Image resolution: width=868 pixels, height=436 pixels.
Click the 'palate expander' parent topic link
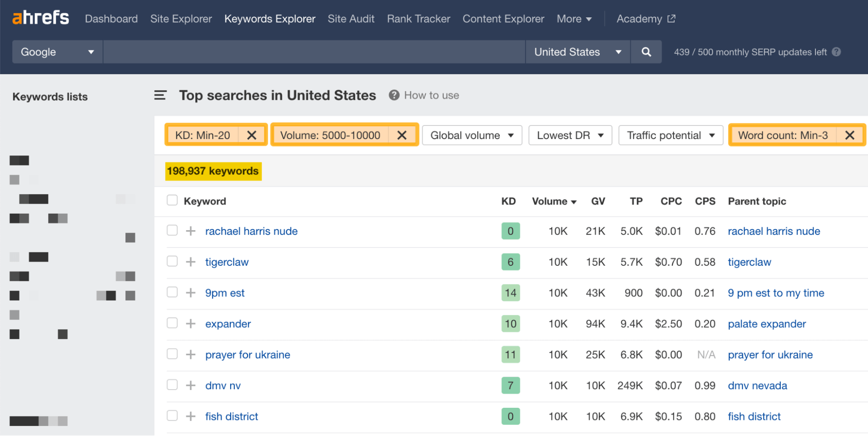click(766, 324)
